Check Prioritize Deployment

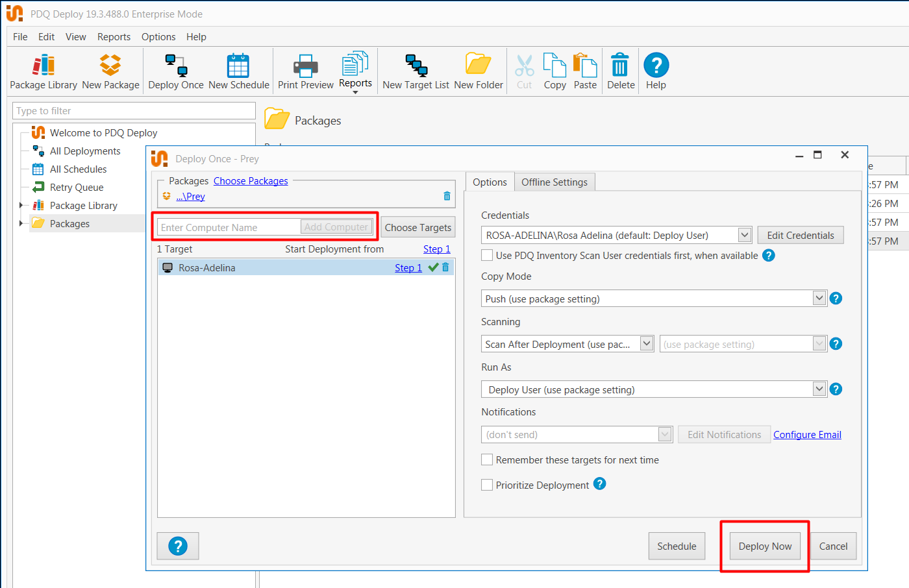point(487,484)
